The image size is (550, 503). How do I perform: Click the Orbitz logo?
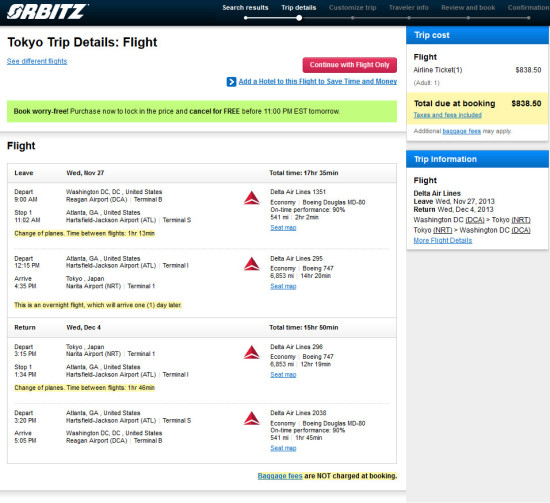point(47,12)
